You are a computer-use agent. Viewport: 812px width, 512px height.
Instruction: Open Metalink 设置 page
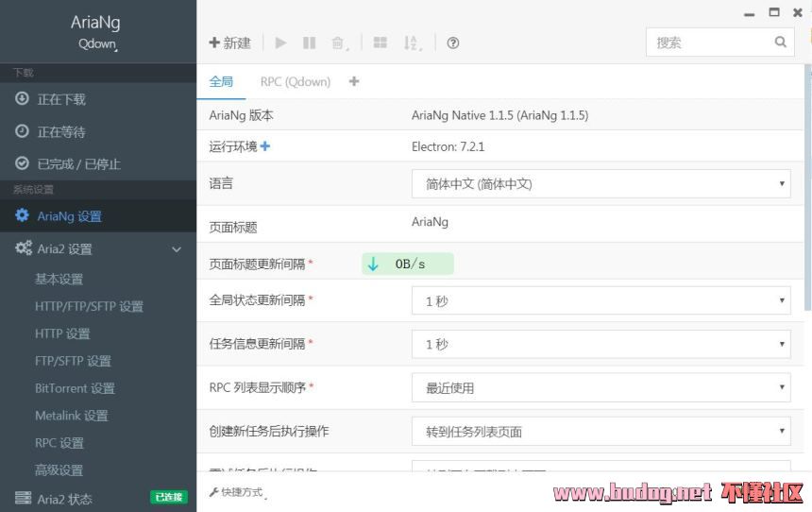[x=72, y=416]
